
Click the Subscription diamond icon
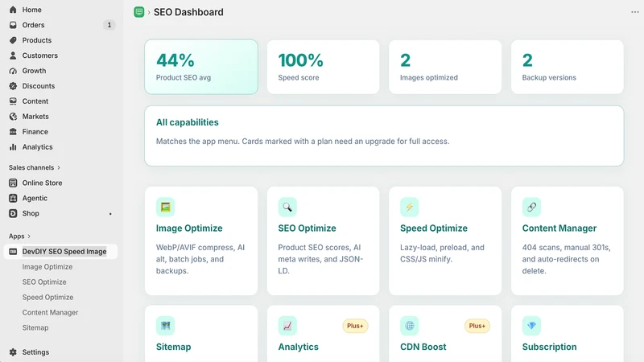[x=531, y=326]
